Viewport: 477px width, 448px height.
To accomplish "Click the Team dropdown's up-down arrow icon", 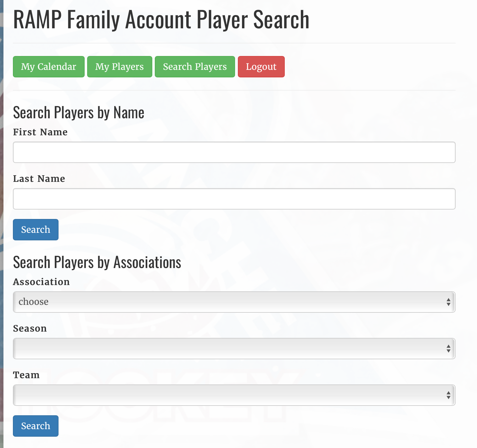I will pyautogui.click(x=448, y=395).
